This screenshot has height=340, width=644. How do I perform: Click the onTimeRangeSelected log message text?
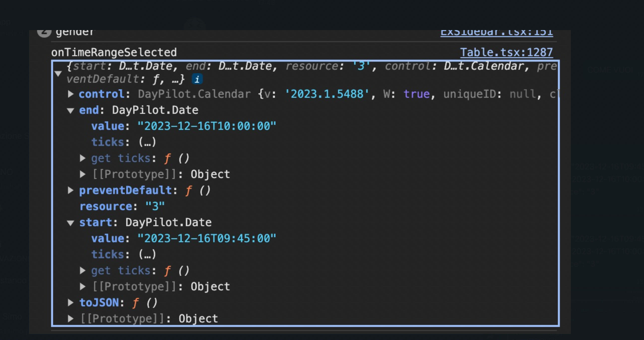114,53
